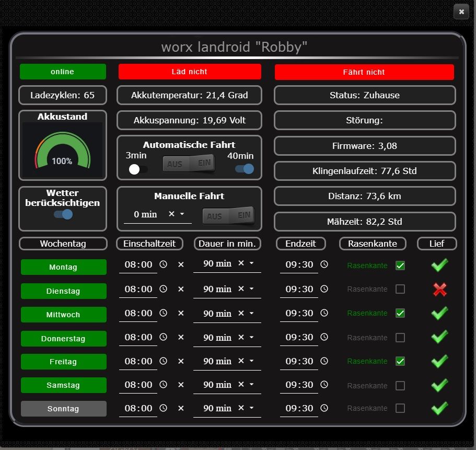Image resolution: width=476 pixels, height=450 pixels.
Task: Clear Donnerstag Einschaltzeit with the X
Action: click(181, 337)
